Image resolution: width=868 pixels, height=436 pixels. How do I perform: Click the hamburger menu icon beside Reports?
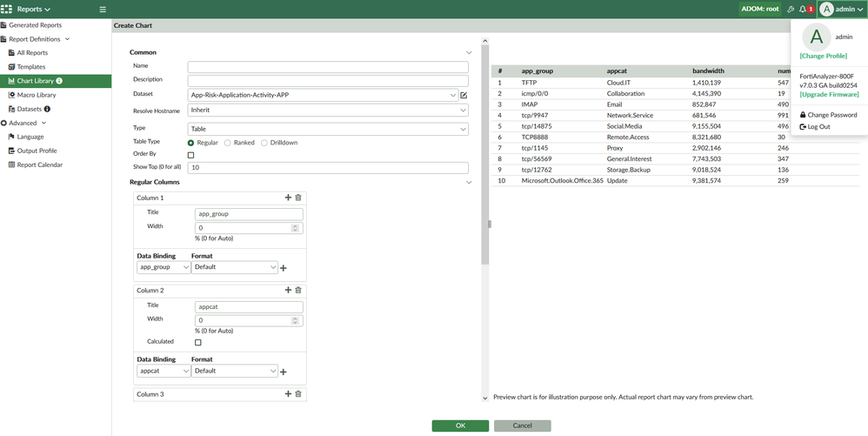point(103,10)
